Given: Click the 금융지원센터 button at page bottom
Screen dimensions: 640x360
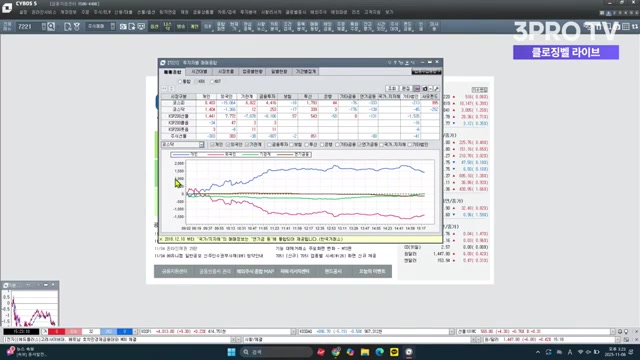Looking at the screenshot, I should coord(174,271).
